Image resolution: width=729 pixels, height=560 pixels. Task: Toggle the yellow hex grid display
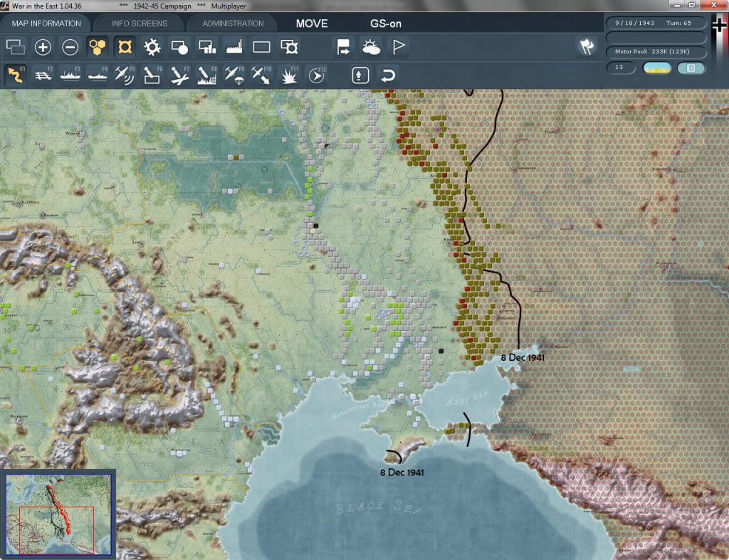(x=97, y=47)
